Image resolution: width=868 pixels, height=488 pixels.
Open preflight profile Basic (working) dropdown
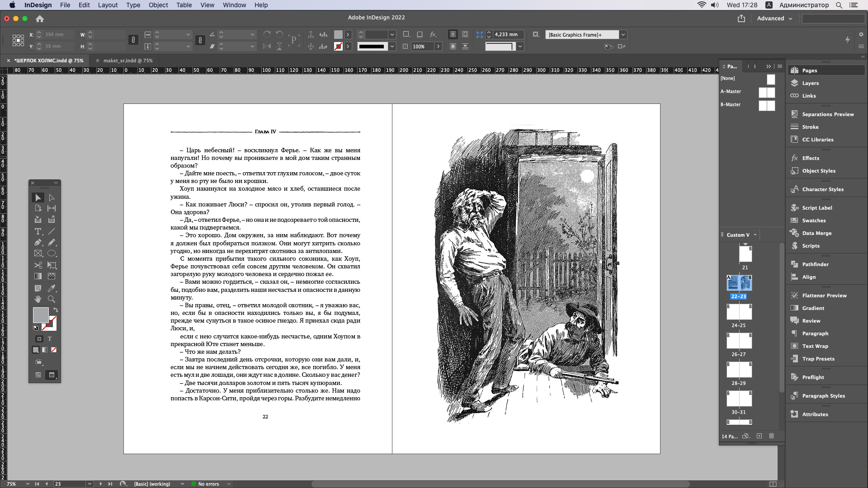pos(182,484)
